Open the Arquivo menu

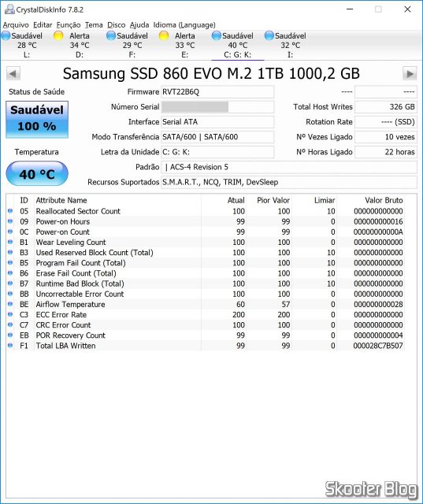(x=16, y=24)
